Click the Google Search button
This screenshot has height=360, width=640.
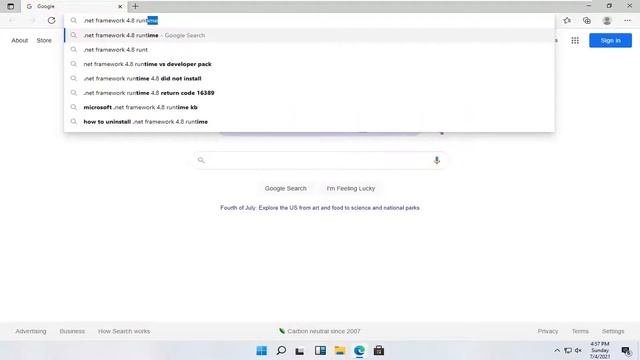pos(285,188)
